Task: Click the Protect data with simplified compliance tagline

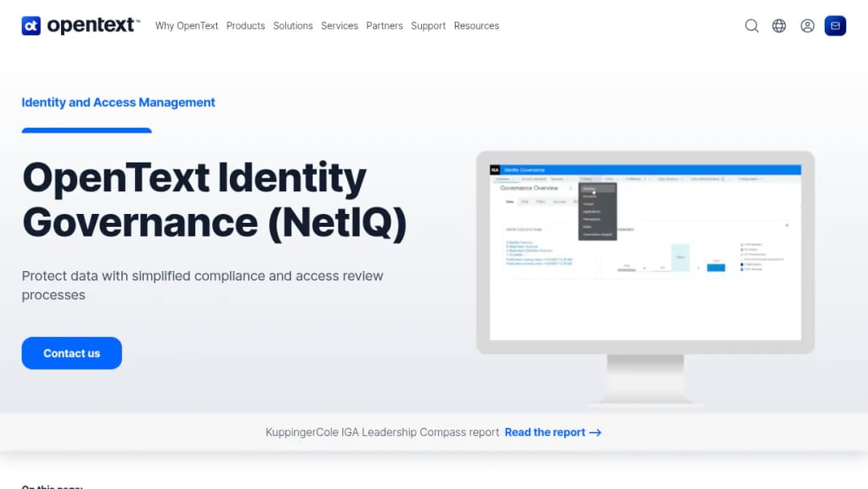Action: (x=203, y=286)
